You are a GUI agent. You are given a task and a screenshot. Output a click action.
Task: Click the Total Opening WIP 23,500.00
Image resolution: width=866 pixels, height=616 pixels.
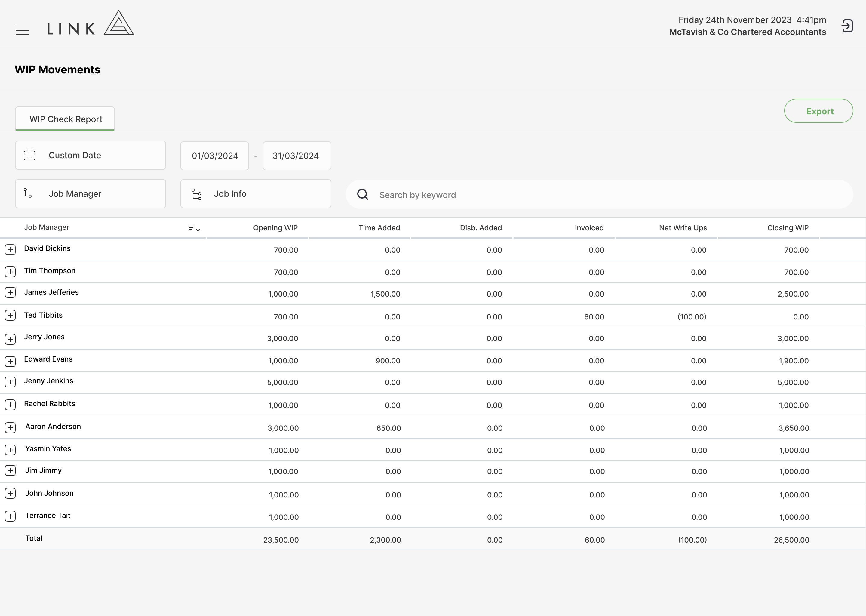pyautogui.click(x=281, y=540)
